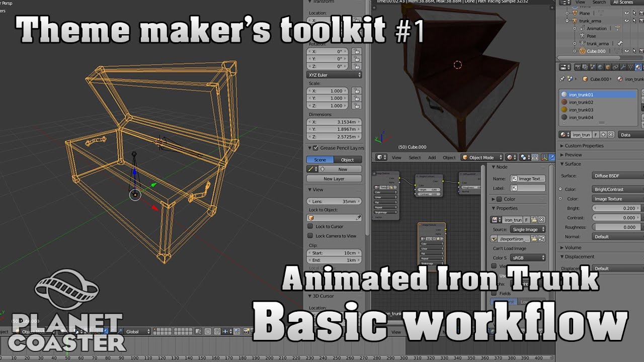644x362 pixels.
Task: Edit the Lens 35mm field
Action: (x=334, y=202)
